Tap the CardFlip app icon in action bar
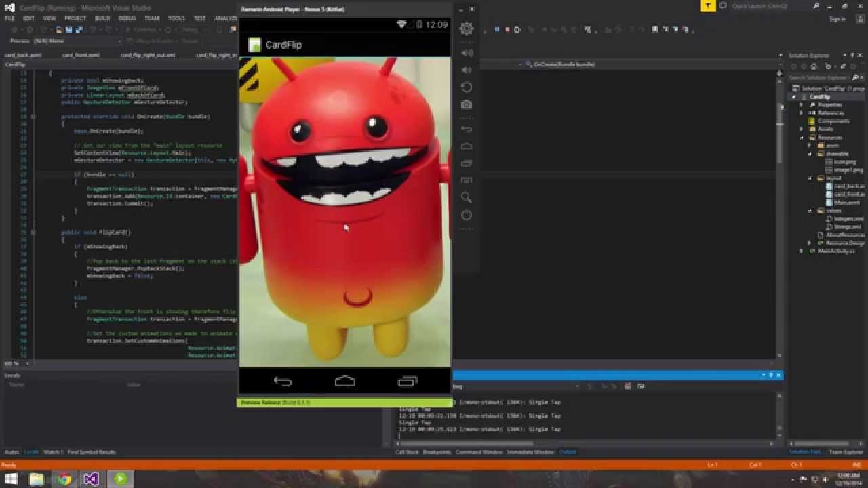868x488 pixels. 254,45
